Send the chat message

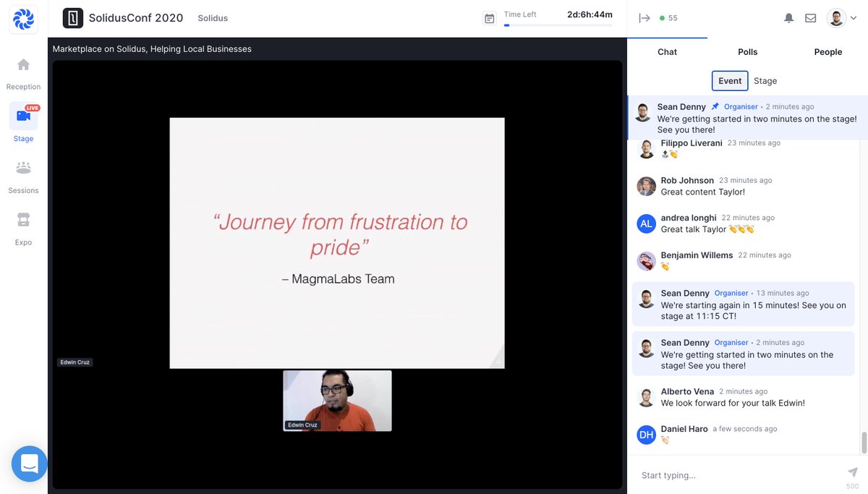tap(852, 472)
